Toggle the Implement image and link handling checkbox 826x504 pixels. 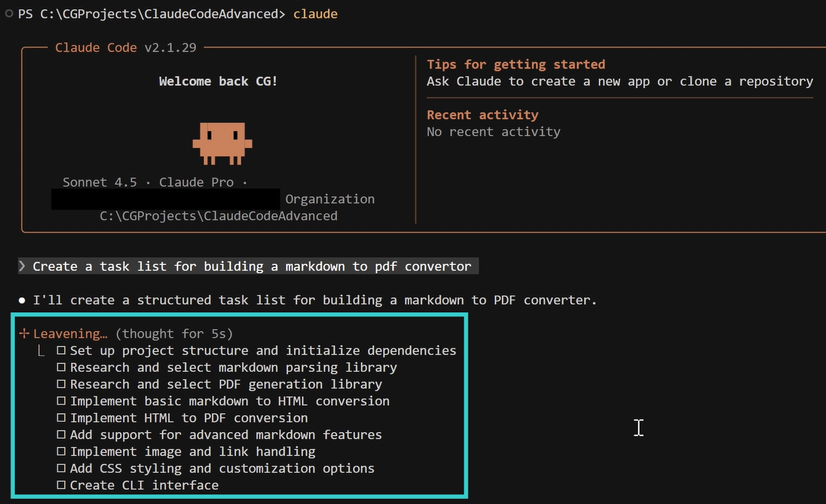61,452
